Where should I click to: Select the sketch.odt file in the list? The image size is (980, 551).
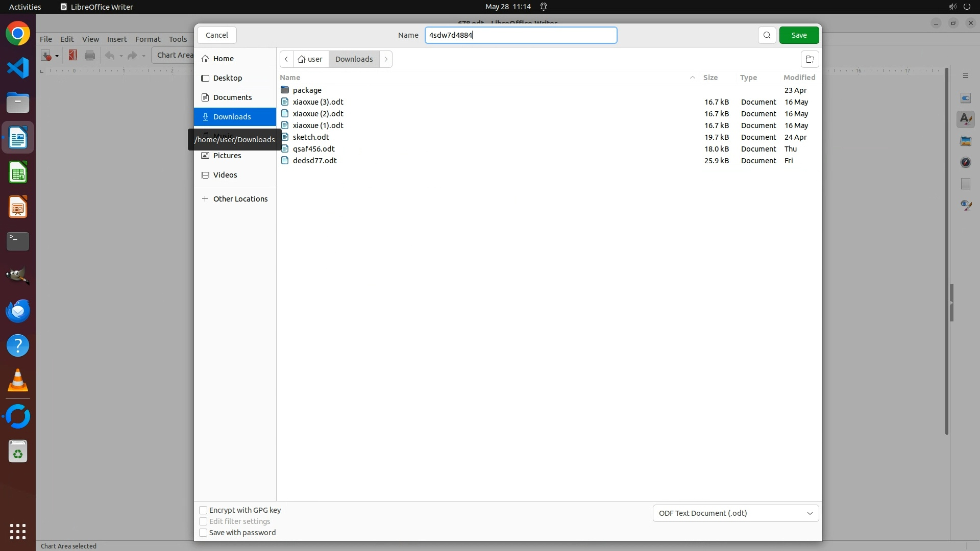[x=311, y=137]
